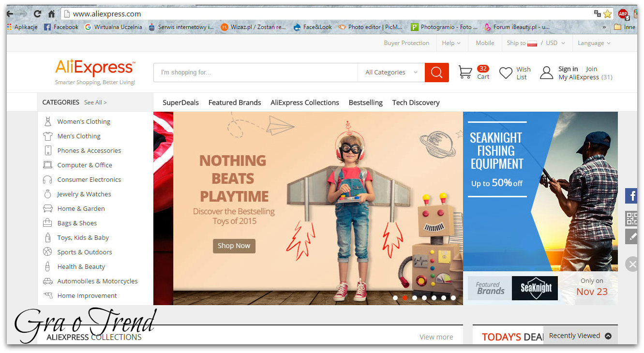
Task: Open the Aplikacje apps bookmark
Action: coord(23,27)
